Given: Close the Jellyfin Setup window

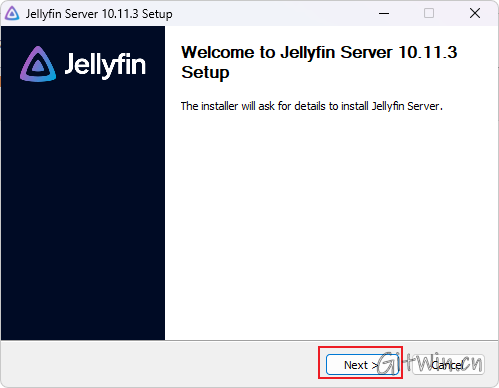Looking at the screenshot, I should pos(475,14).
